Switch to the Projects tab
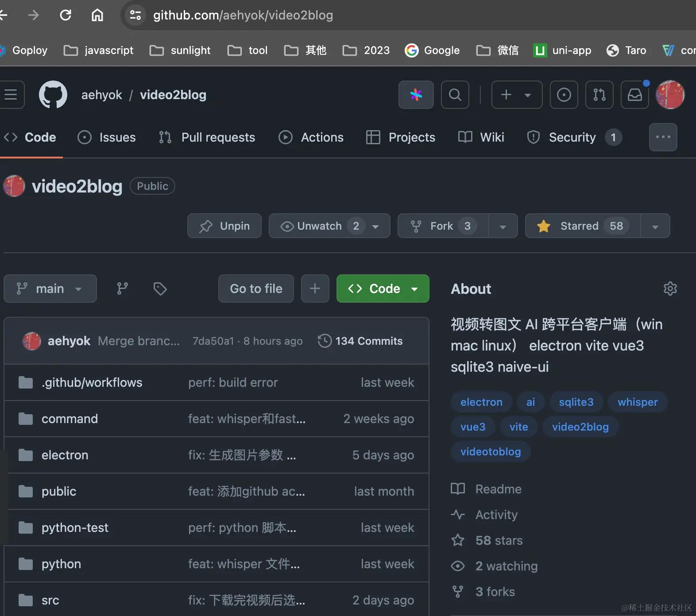Image resolution: width=696 pixels, height=616 pixels. [x=401, y=137]
